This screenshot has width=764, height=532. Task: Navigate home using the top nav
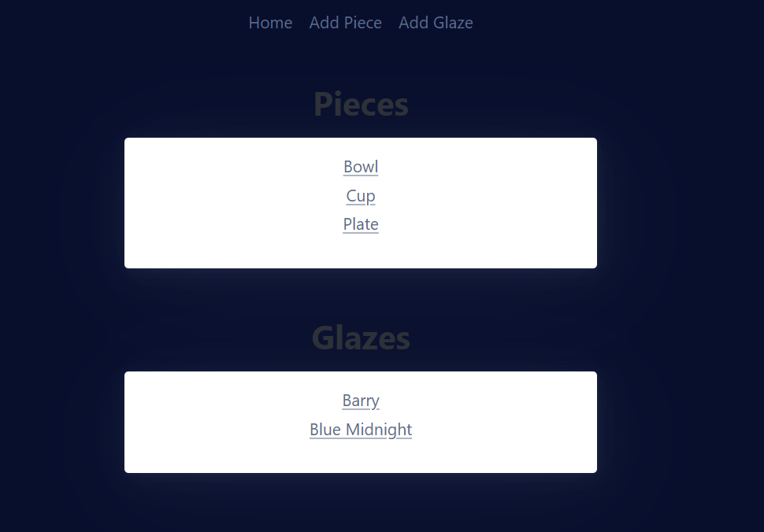[270, 23]
